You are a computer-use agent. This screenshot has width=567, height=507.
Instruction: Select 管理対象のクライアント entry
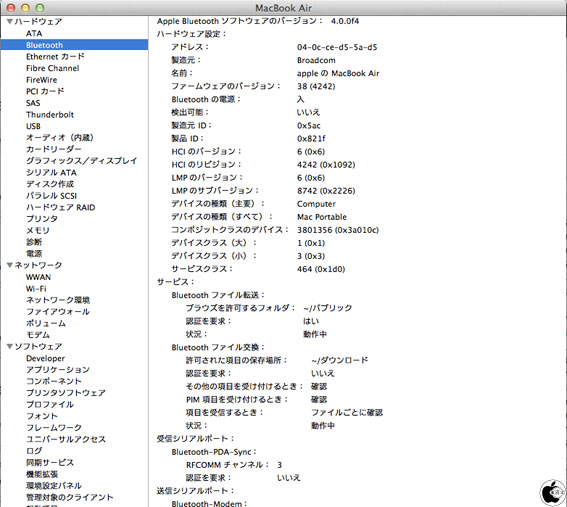click(x=69, y=497)
